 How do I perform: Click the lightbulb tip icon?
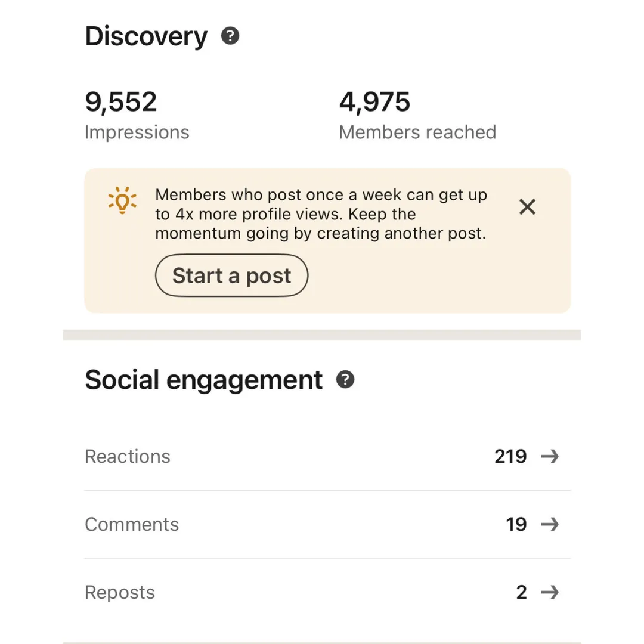(x=122, y=200)
